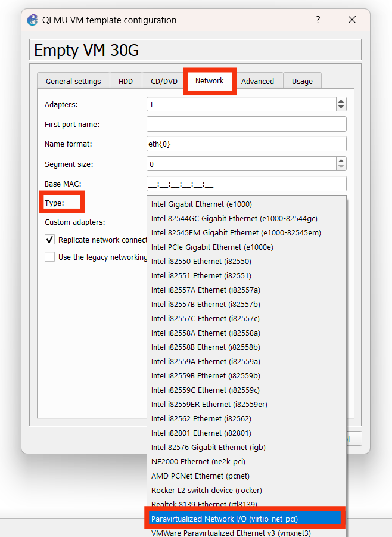
Task: Open the Advanced tab
Action: tap(257, 81)
